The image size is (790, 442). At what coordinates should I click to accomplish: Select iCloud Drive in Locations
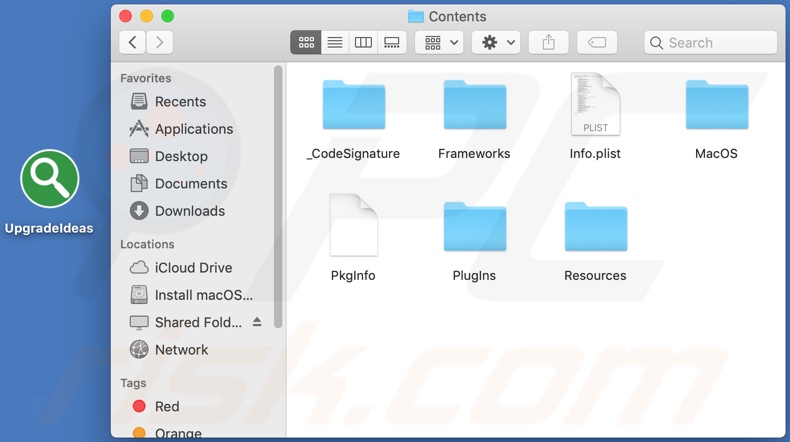click(181, 268)
